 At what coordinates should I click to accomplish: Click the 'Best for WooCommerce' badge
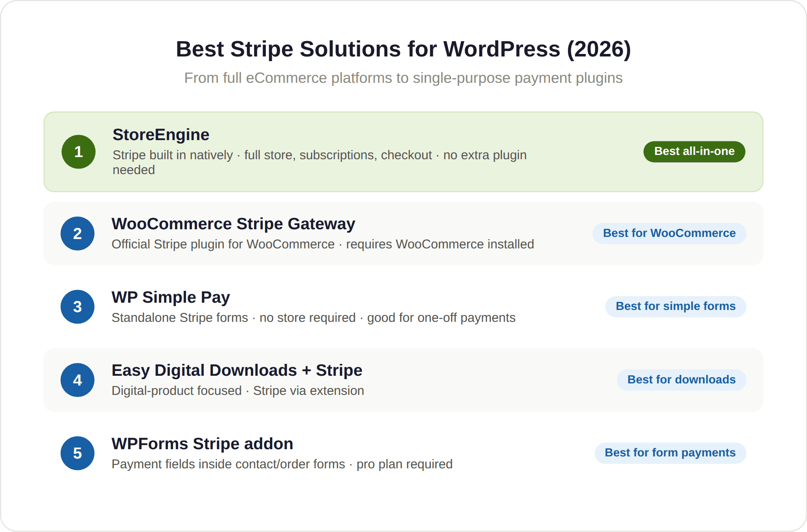pos(669,234)
